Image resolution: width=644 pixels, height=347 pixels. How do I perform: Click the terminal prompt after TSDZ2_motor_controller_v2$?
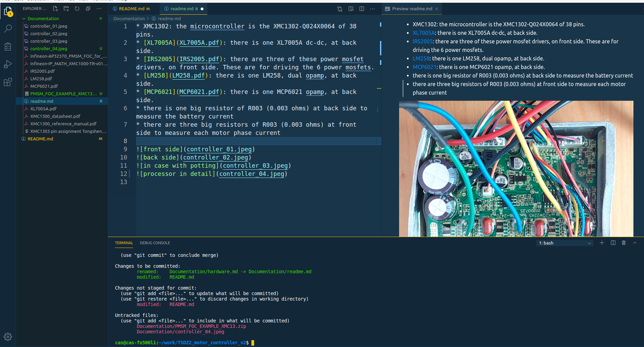pos(253,343)
